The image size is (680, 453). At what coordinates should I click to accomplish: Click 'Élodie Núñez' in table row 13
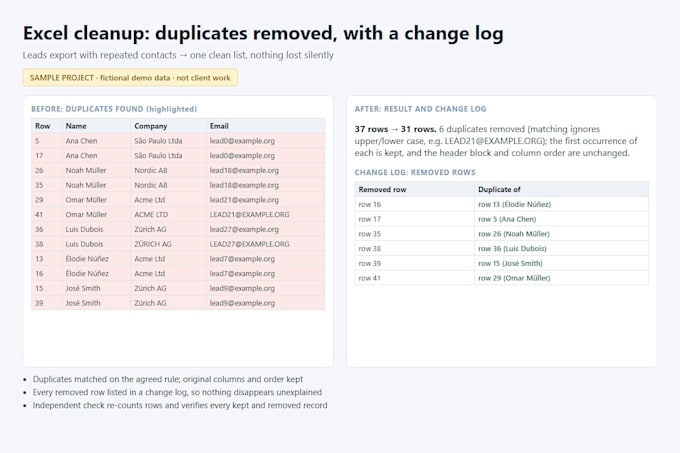(x=87, y=259)
